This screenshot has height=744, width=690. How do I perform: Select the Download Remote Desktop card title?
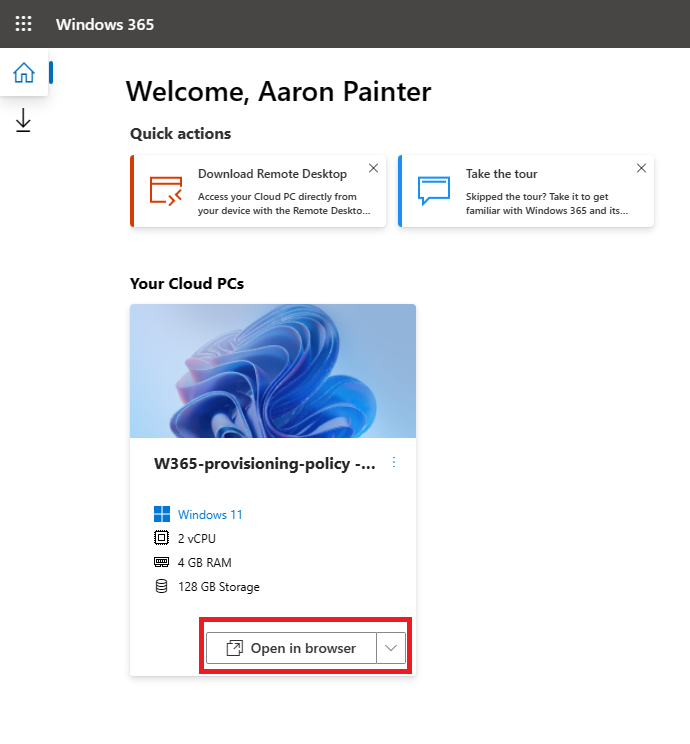[272, 174]
